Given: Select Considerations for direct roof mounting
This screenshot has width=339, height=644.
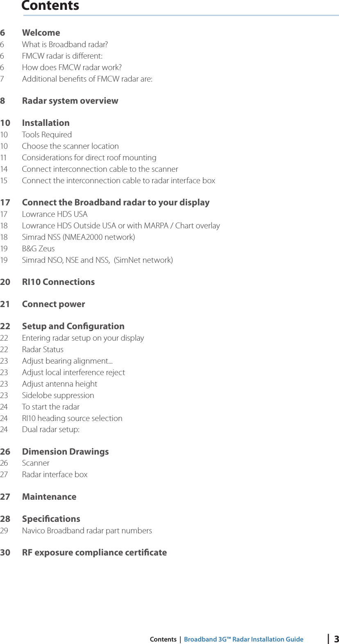Looking at the screenshot, I should pyautogui.click(x=89, y=157).
